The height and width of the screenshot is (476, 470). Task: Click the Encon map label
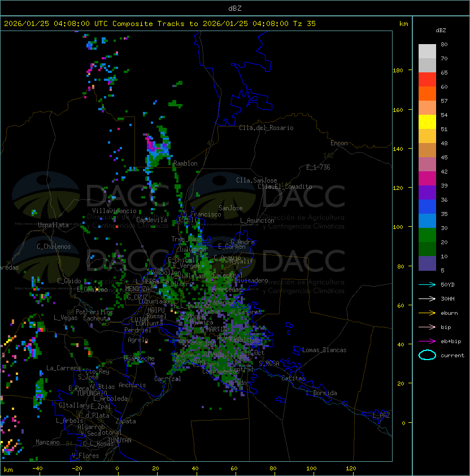pyautogui.click(x=339, y=143)
